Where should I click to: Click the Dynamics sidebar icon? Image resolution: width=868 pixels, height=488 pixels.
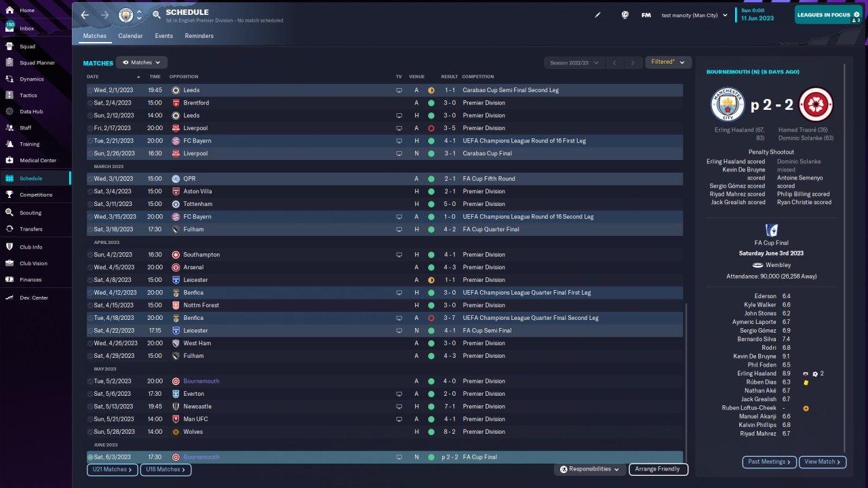coord(9,79)
